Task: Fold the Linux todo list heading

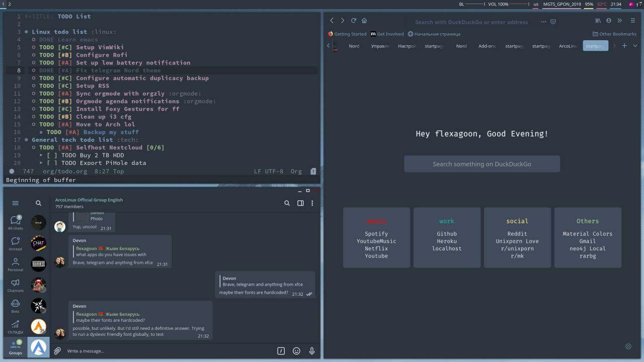Action: tap(26, 32)
